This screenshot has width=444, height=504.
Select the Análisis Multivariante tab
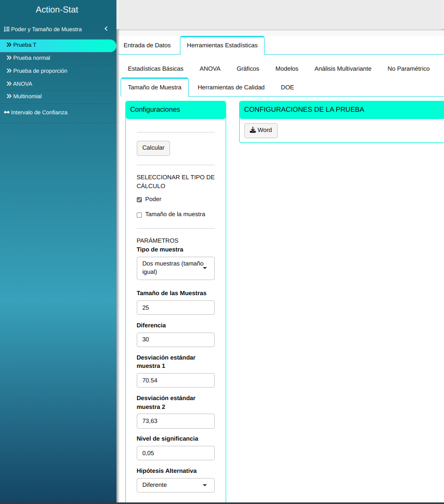(343, 69)
